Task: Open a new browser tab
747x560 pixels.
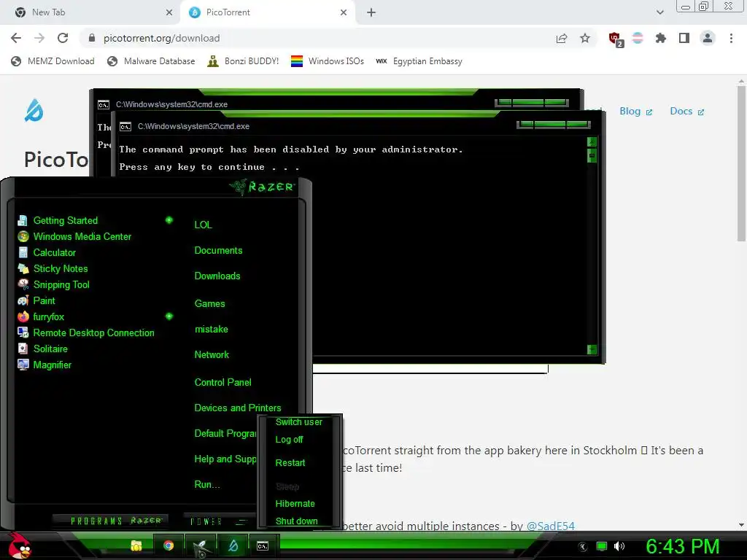Action: (x=371, y=12)
